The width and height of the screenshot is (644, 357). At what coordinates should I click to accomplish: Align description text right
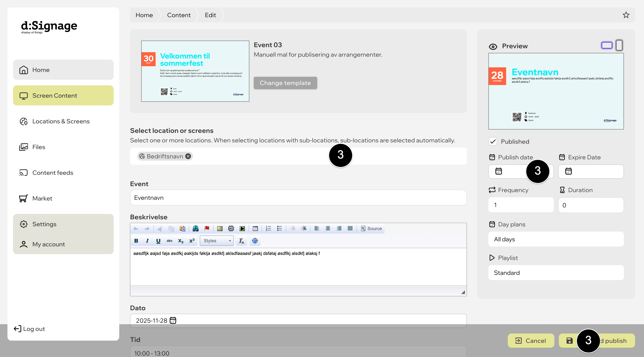[339, 228]
